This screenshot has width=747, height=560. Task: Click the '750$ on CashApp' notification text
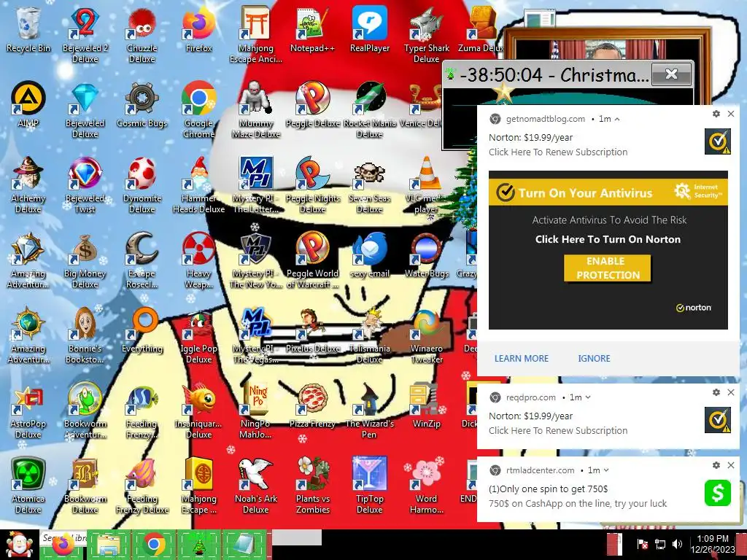coord(578,503)
